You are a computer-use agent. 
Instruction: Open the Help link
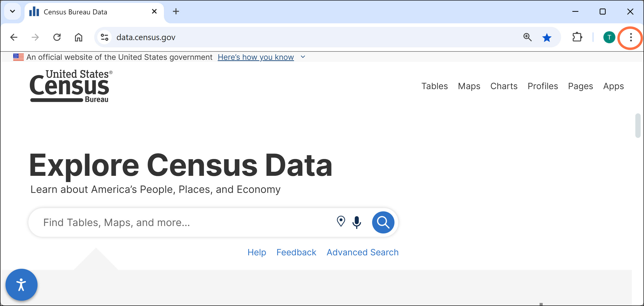[x=257, y=252]
